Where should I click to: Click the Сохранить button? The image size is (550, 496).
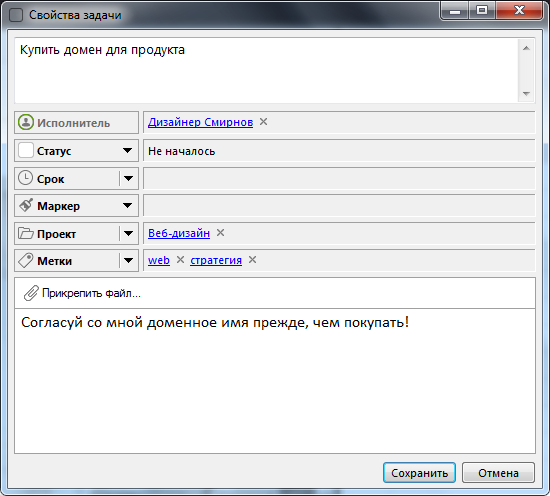tap(420, 473)
